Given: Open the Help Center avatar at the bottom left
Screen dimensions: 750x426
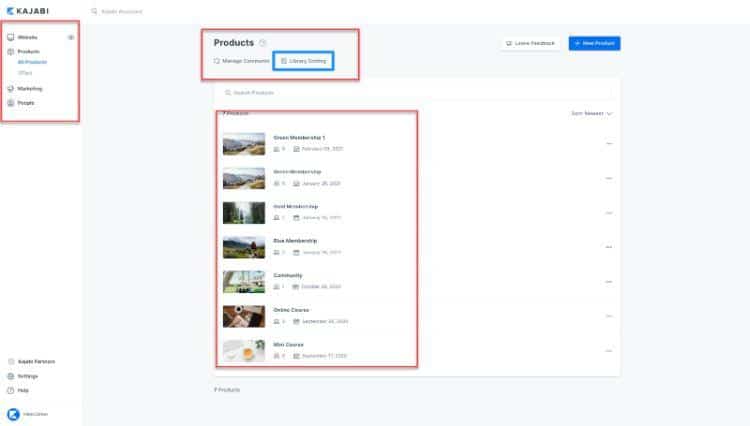Looking at the screenshot, I should [x=13, y=414].
